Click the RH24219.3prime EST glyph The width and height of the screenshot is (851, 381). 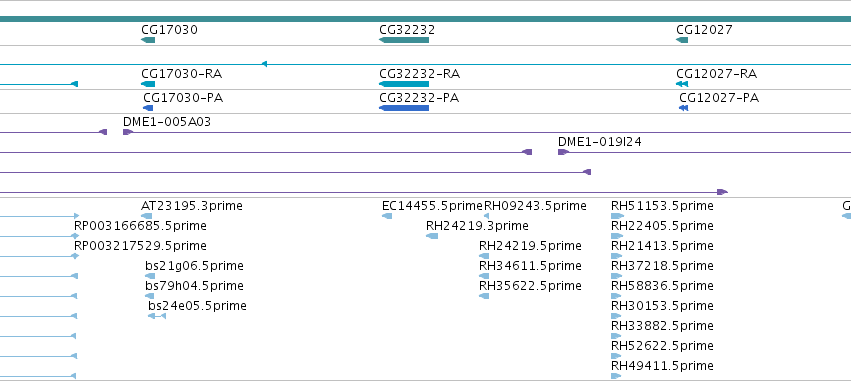click(432, 236)
